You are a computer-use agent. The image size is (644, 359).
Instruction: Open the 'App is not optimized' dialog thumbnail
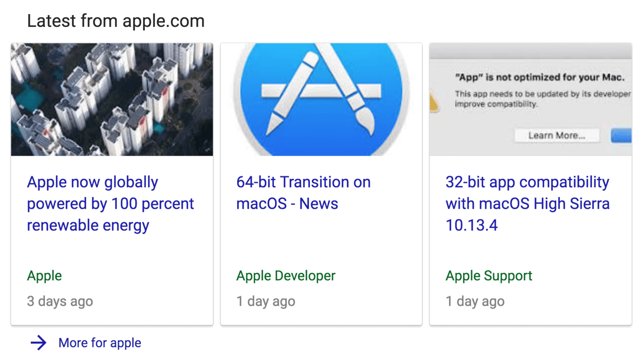530,99
